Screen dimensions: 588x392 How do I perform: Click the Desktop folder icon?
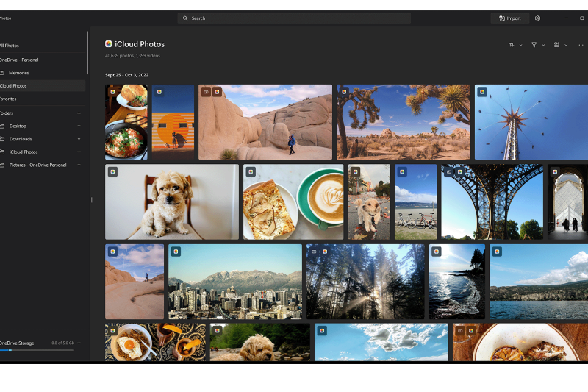click(x=2, y=126)
